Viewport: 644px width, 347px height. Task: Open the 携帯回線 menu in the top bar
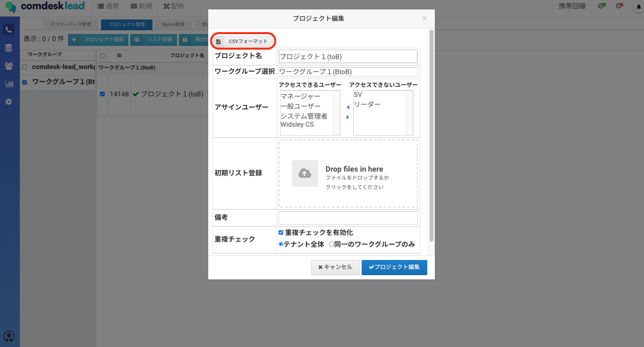[572, 7]
